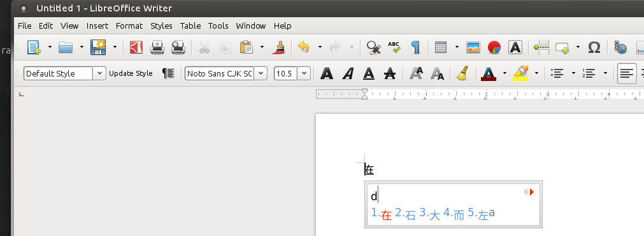Open the Paste special dropdown arrow
This screenshot has height=236, width=644.
pyautogui.click(x=262, y=47)
